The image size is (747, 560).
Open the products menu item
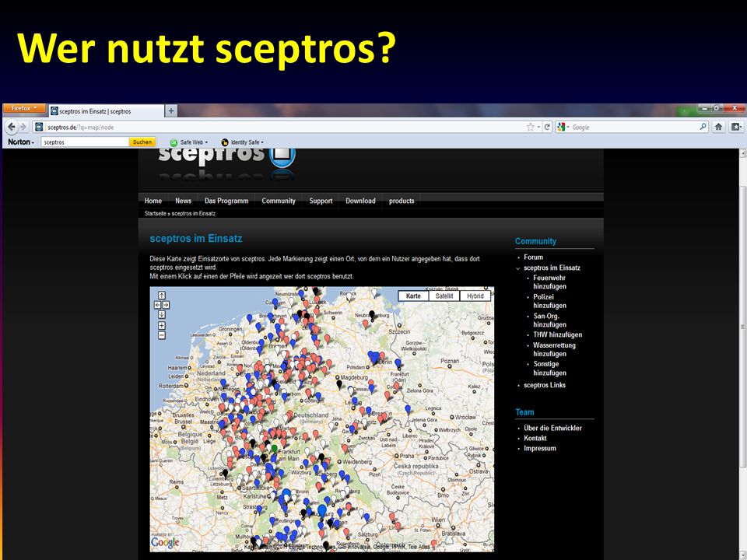[x=402, y=201]
